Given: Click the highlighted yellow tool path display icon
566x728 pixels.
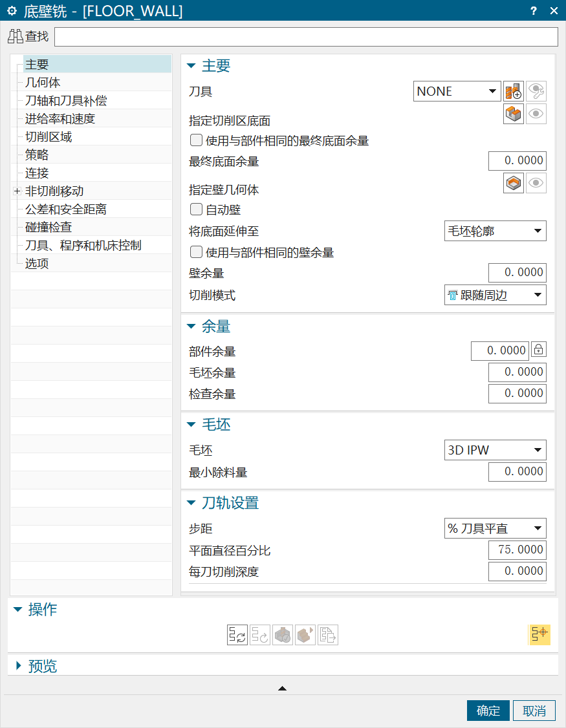Looking at the screenshot, I should click(x=539, y=634).
